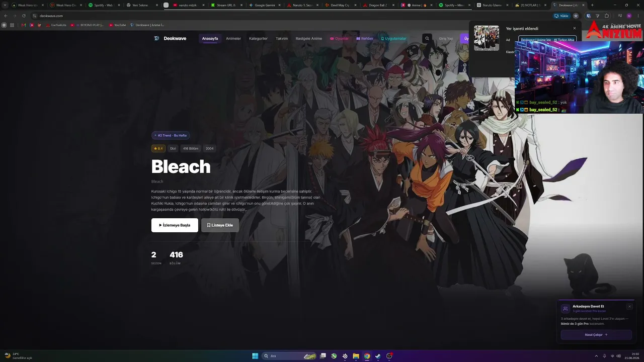Switch to Spotify - Web tab

coord(104,5)
